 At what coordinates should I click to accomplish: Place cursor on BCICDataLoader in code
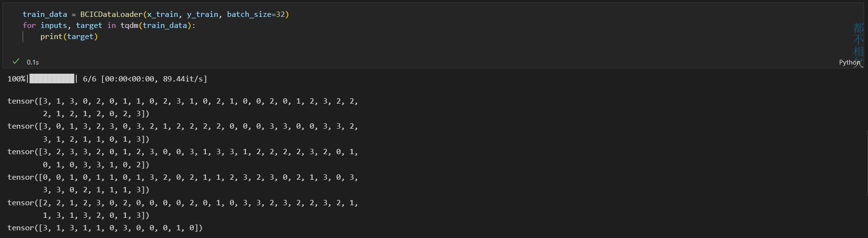pos(111,14)
